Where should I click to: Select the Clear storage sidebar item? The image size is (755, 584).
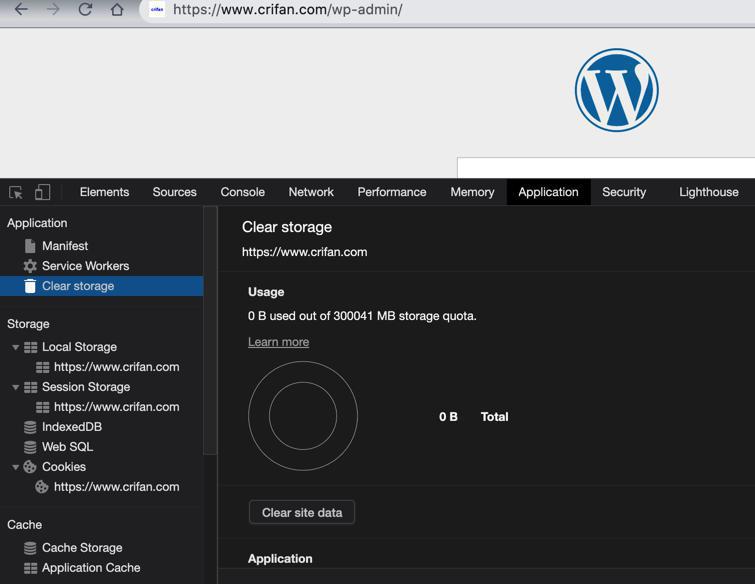point(102,286)
